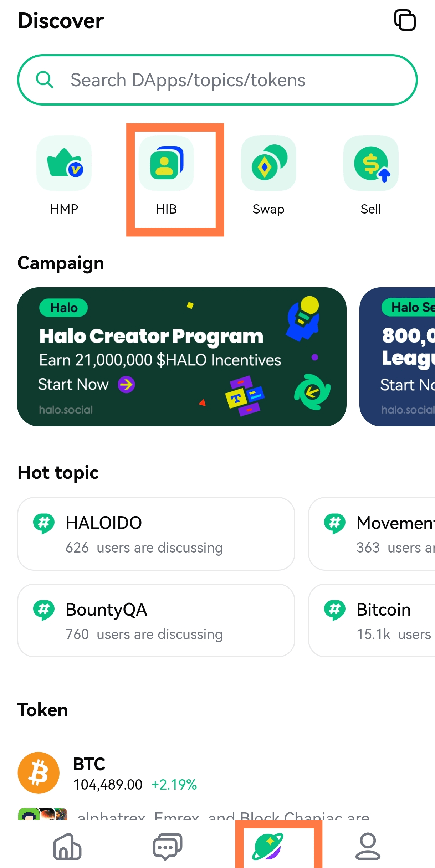Image resolution: width=435 pixels, height=868 pixels.
Task: Open the BountyQA hot topic
Action: click(x=156, y=620)
